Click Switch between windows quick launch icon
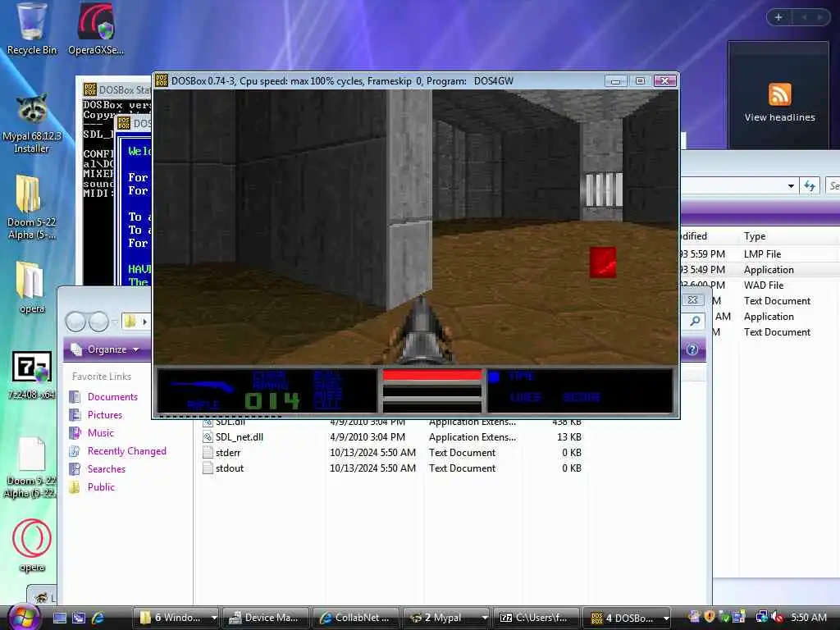 click(79, 618)
